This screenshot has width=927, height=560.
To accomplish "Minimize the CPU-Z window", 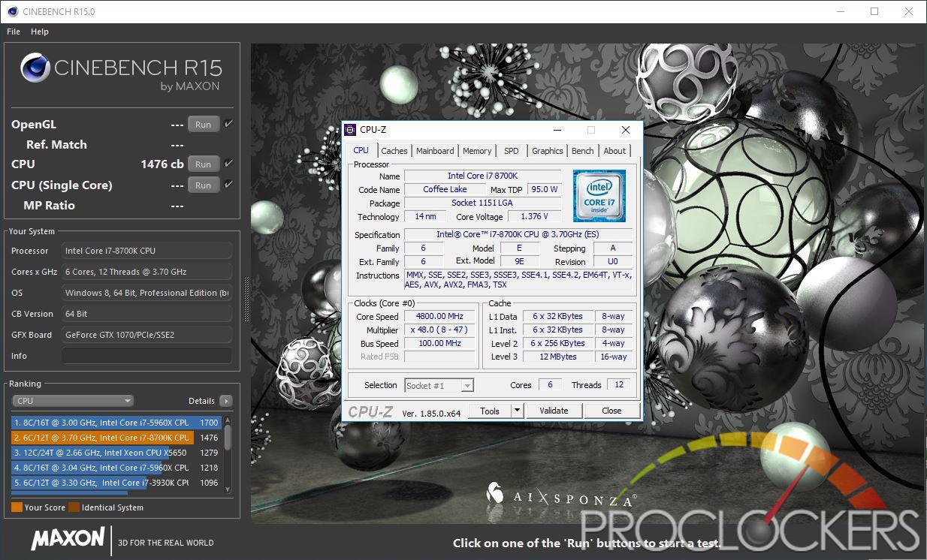I will (557, 130).
